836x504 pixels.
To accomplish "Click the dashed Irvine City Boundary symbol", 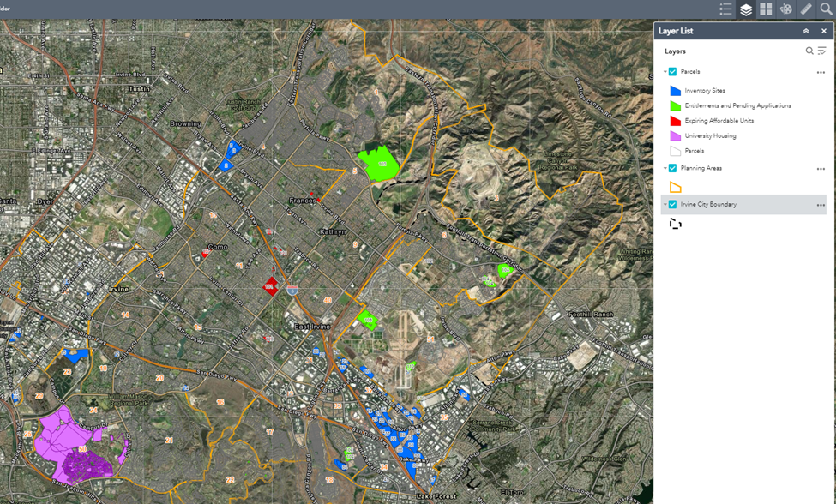I will tap(676, 223).
